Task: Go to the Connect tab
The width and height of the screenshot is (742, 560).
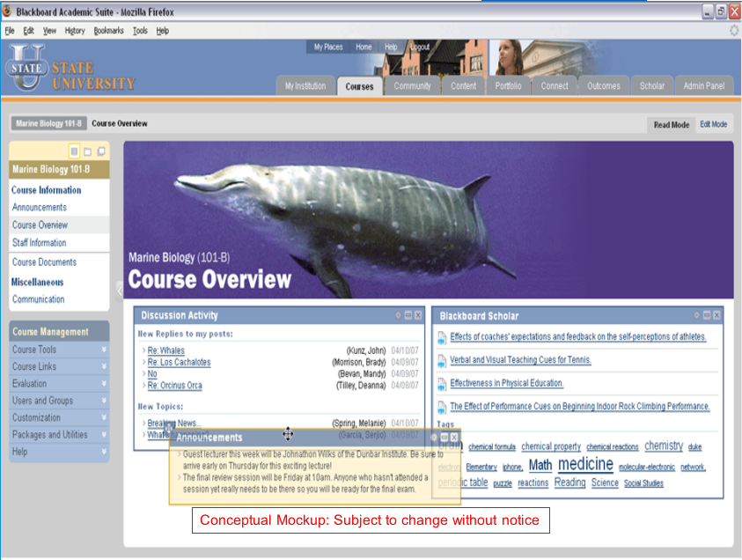Action: [x=555, y=86]
